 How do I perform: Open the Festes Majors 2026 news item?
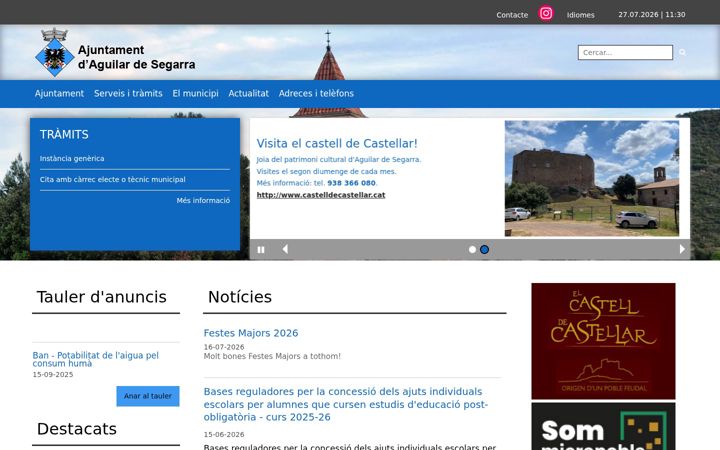(x=251, y=333)
